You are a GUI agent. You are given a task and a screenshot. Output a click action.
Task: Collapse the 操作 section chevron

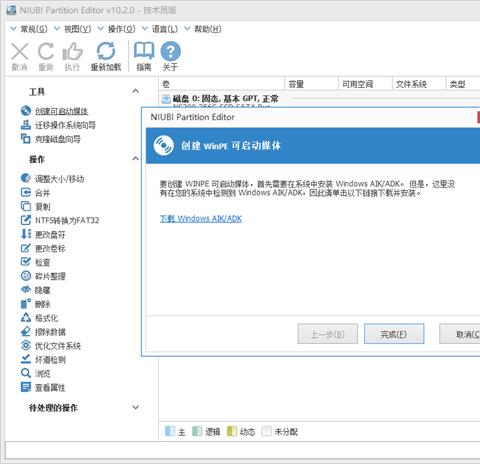[135, 158]
